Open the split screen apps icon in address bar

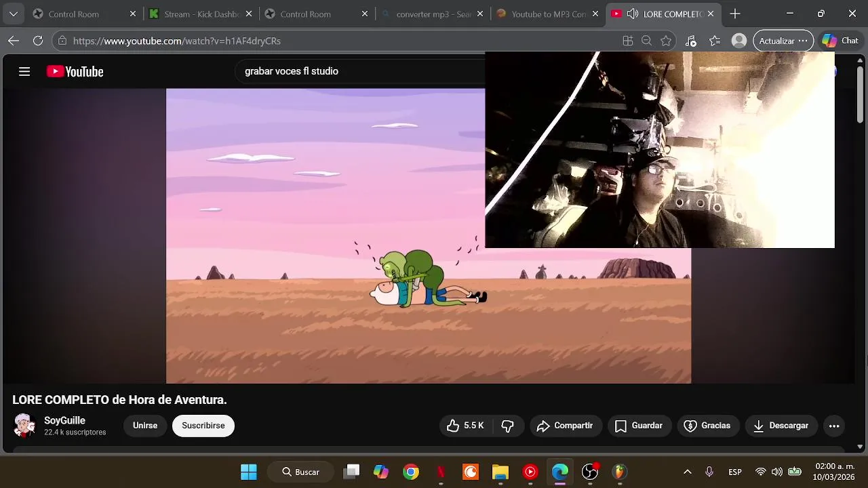[628, 41]
